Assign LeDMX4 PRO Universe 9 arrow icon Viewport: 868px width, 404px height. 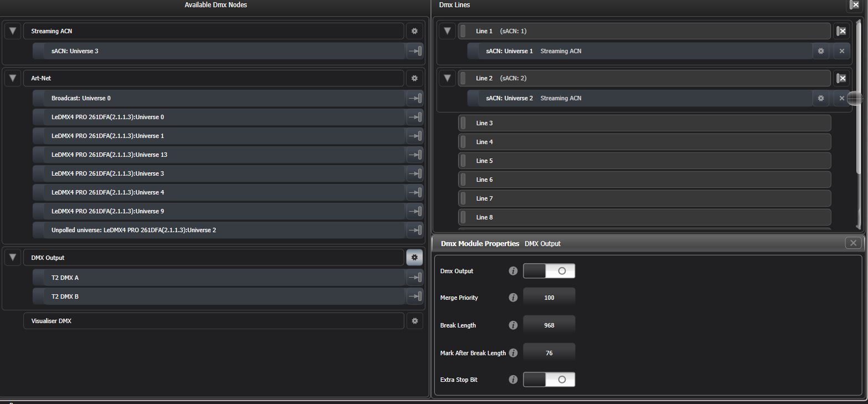[x=415, y=211]
